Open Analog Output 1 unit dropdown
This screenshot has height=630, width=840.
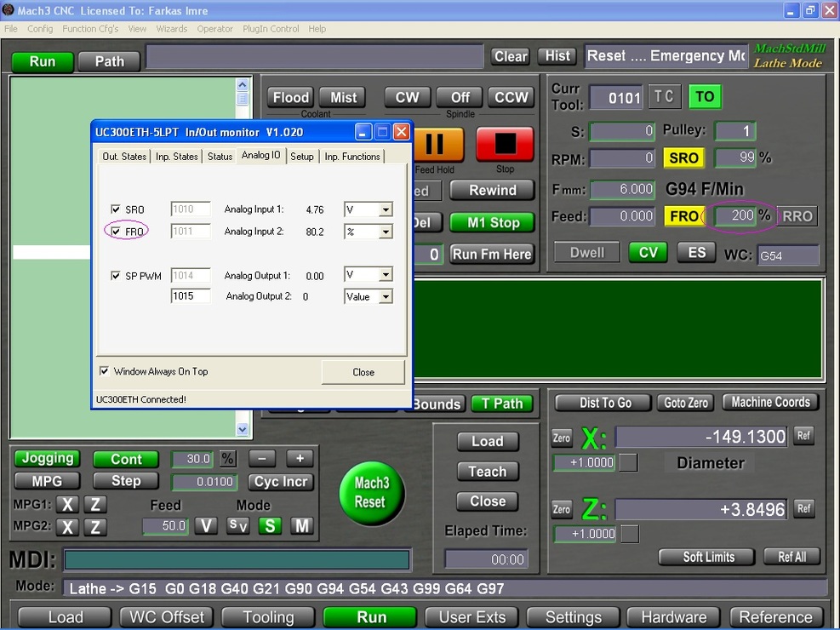tap(386, 275)
